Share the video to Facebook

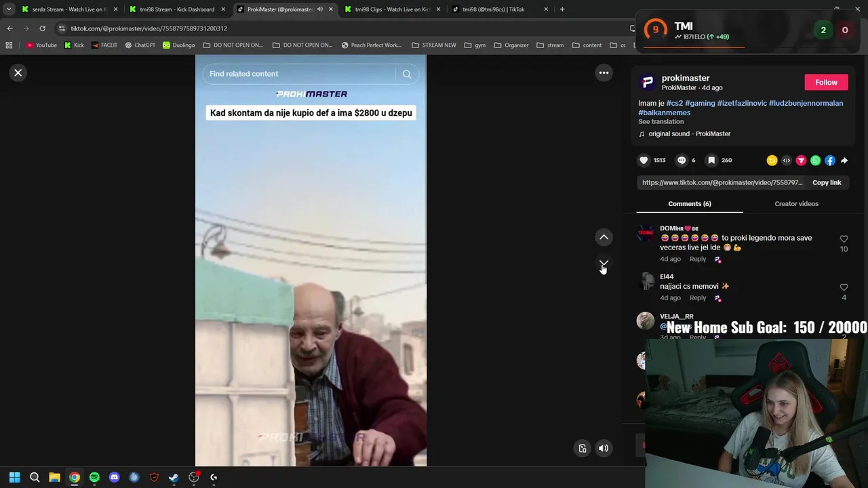830,161
